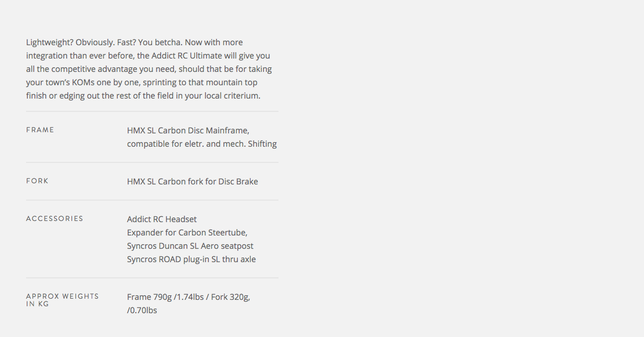Click the APPROX WEIGHTS IN KG label
644x337 pixels.
(x=62, y=300)
